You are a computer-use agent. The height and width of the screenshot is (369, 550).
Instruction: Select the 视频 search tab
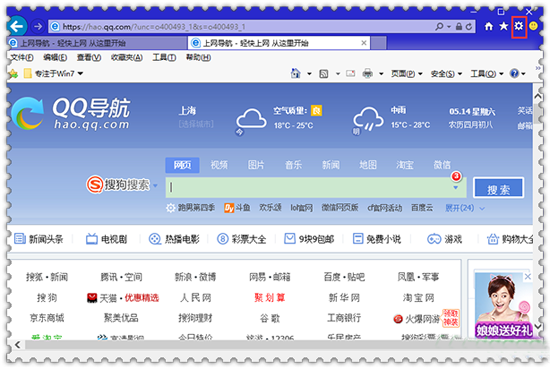coord(219,165)
